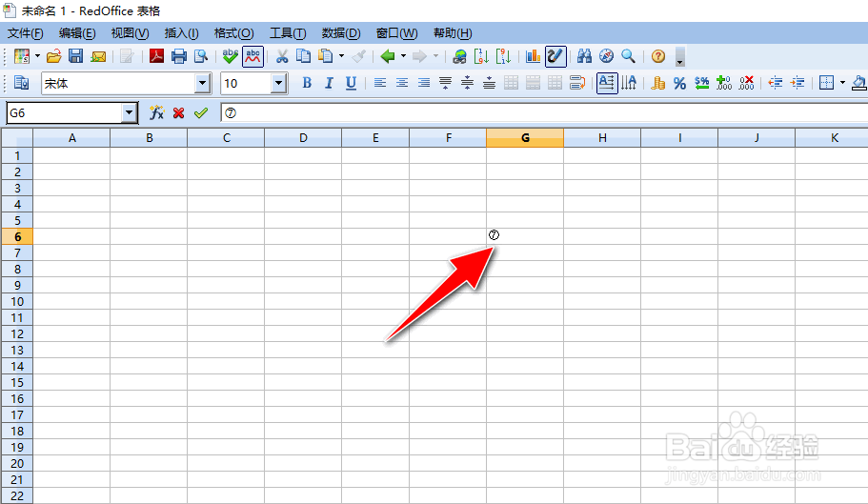
Task: Click the G6 name box field
Action: [65, 112]
